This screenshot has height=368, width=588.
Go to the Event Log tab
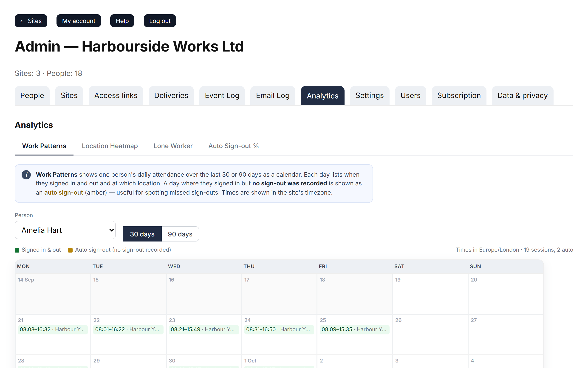coord(222,96)
